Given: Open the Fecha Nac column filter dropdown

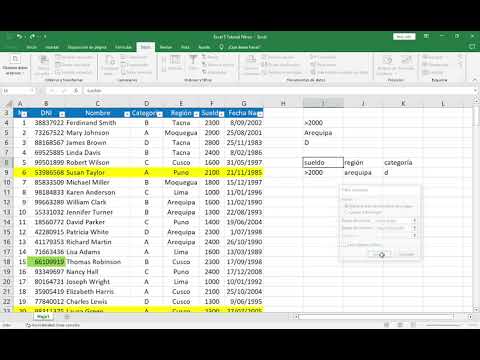Looking at the screenshot, I should tap(260, 114).
